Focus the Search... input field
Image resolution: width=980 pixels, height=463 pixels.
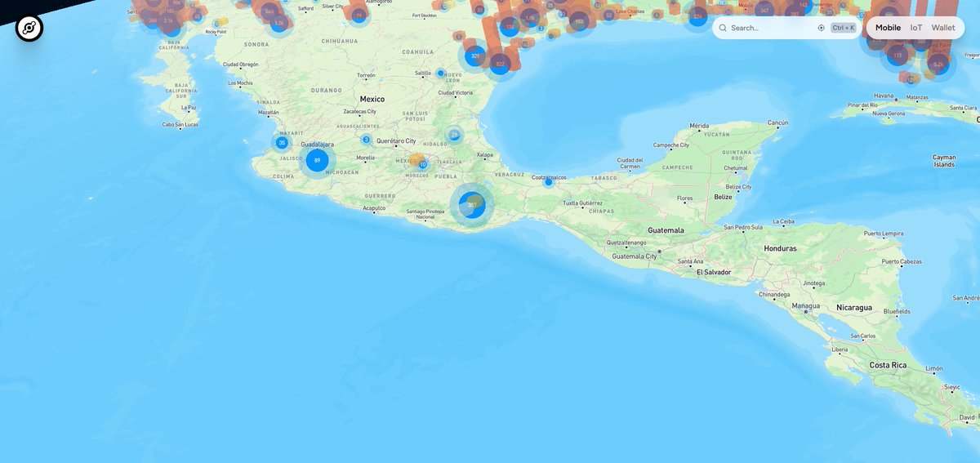pos(772,28)
